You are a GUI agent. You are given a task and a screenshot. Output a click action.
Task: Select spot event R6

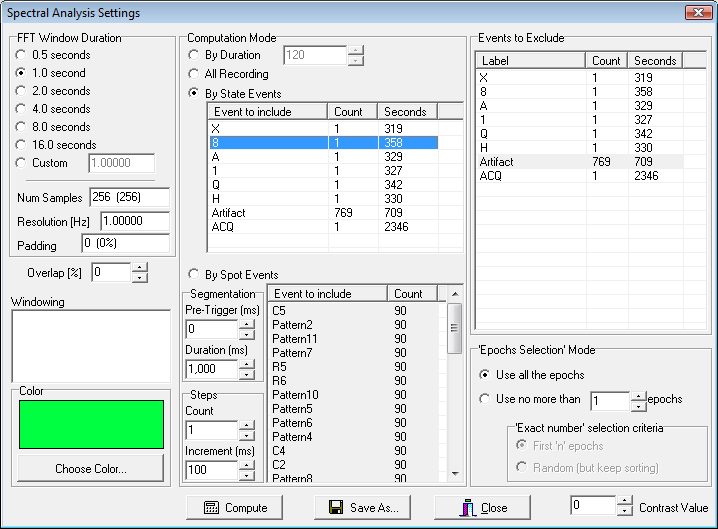tap(354, 381)
